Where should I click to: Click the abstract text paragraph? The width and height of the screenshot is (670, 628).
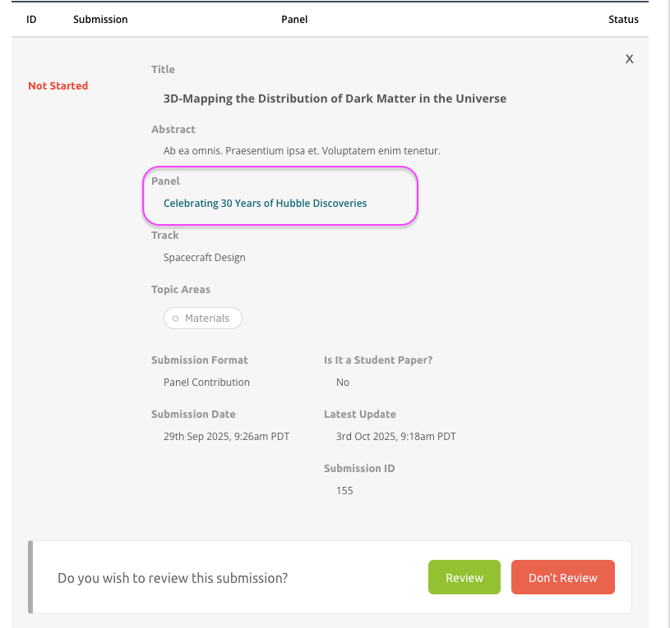[301, 151]
